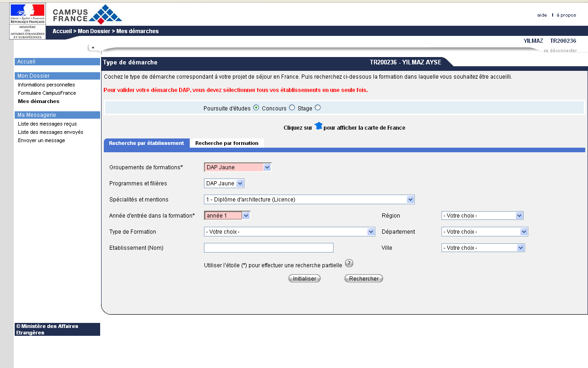Select the Concours radio button

click(292, 108)
